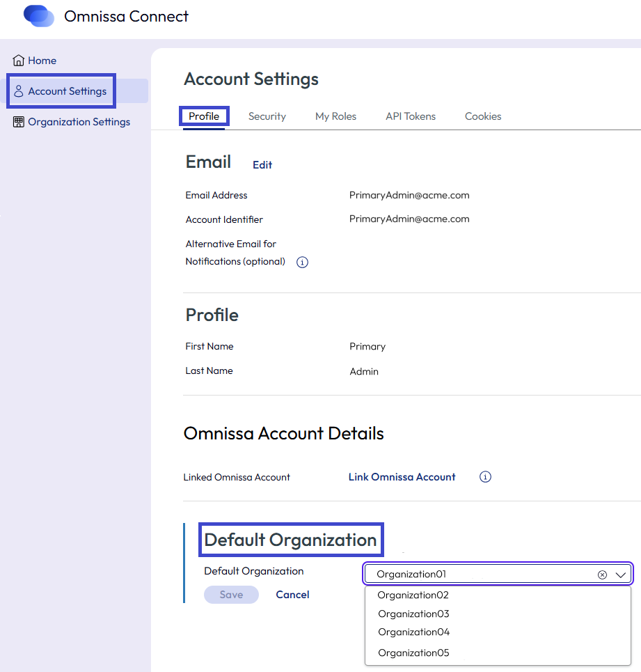641x672 pixels.
Task: Click the Home icon in sidebar
Action: point(18,61)
